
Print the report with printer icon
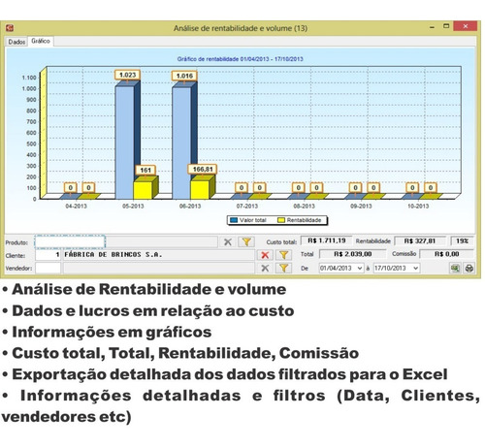pos(469,268)
